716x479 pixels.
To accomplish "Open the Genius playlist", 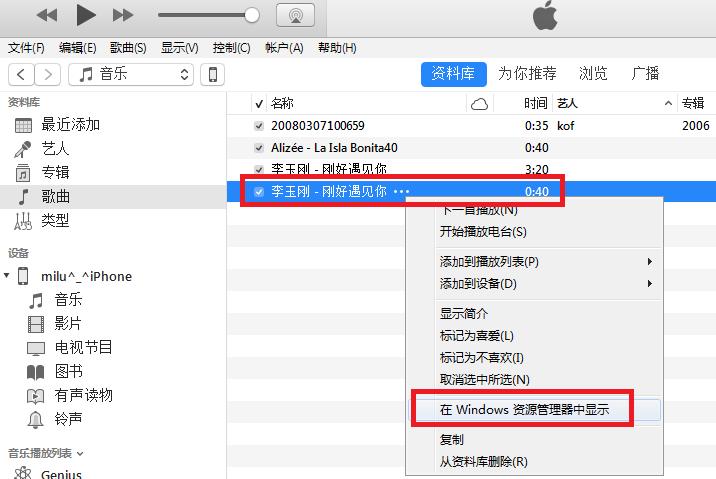I will pyautogui.click(x=61, y=474).
